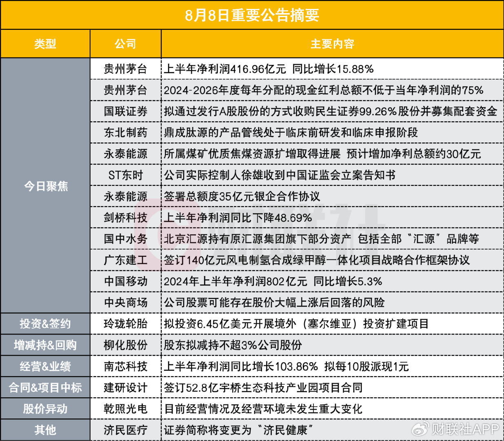Click the company cell '国联证券'
Screen dimensions: 504x441
(x=125, y=111)
